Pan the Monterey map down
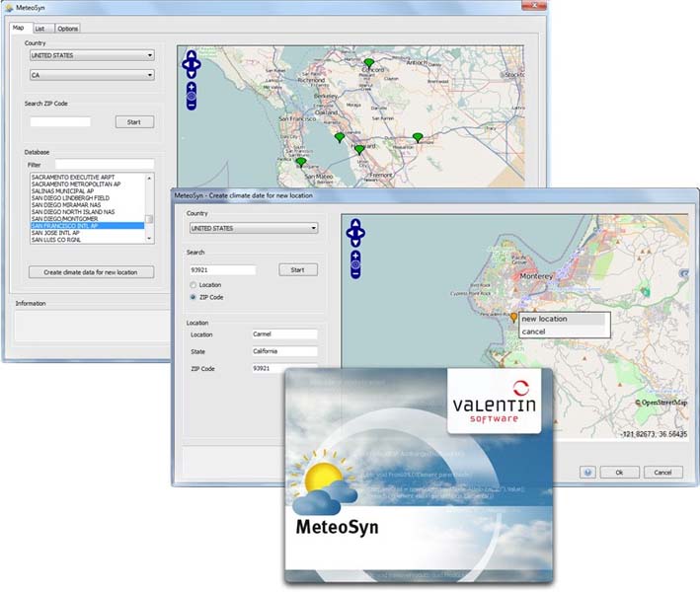Viewport: 700px width, 592px height. tap(355, 243)
